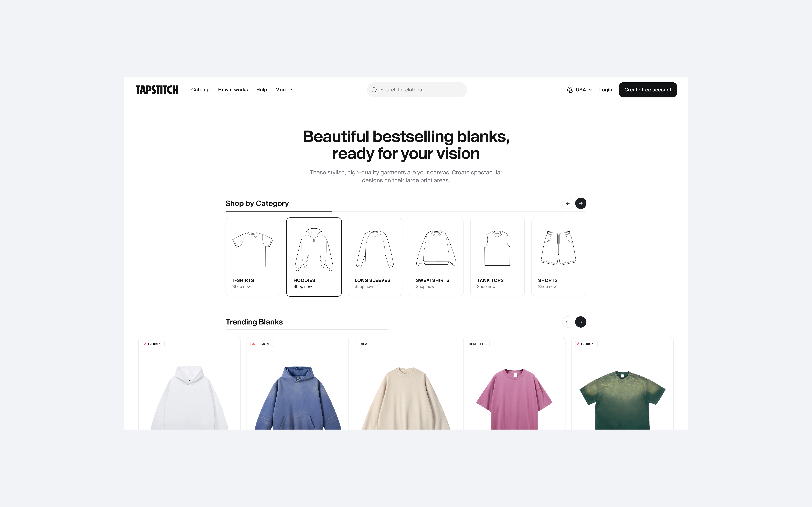812x507 pixels.
Task: Go to next categories with dark arrow
Action: (581, 204)
